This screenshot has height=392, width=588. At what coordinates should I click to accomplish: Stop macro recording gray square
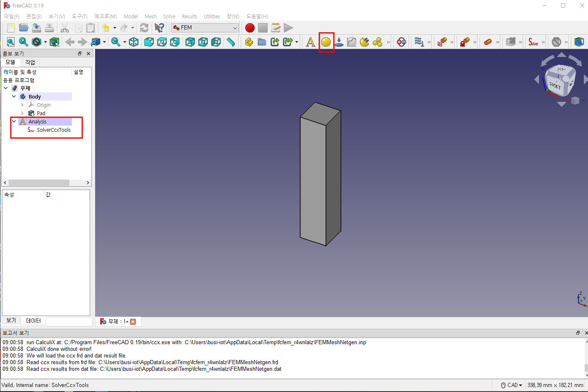click(263, 28)
